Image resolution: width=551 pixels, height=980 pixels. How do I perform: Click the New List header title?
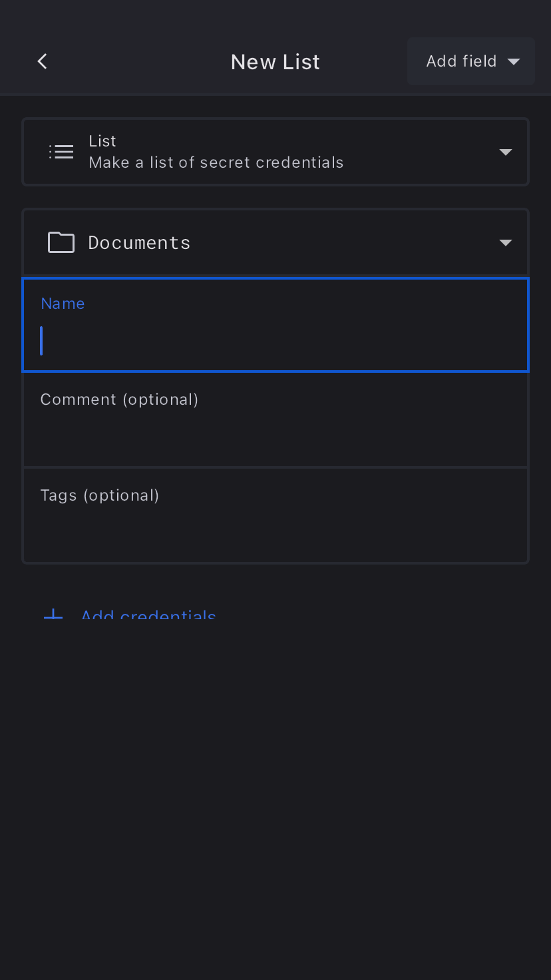[x=275, y=62]
